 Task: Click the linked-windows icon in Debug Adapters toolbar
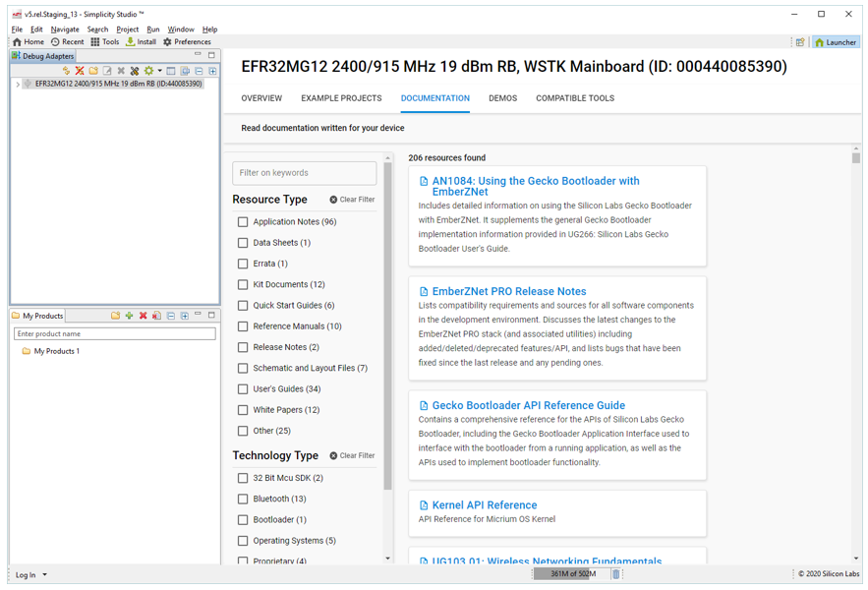185,71
